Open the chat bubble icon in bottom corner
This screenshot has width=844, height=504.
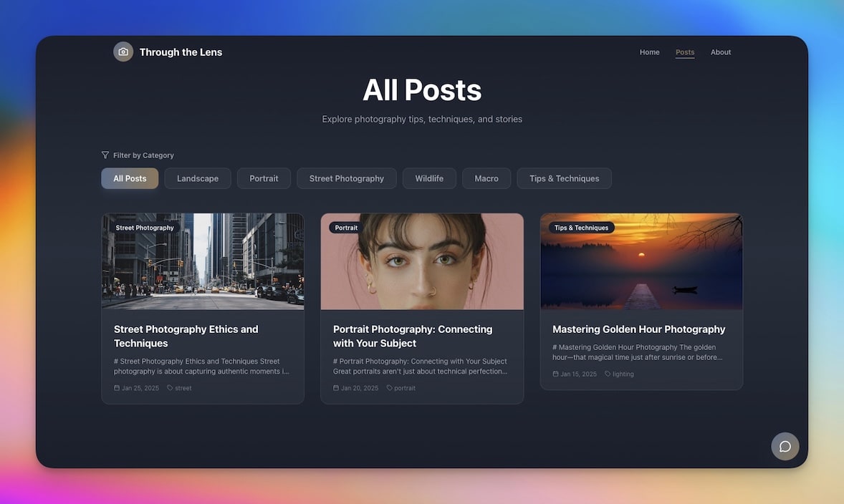[x=785, y=446]
